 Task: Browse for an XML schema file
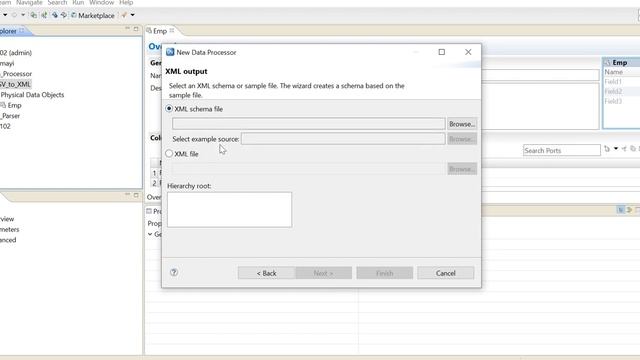click(x=462, y=124)
